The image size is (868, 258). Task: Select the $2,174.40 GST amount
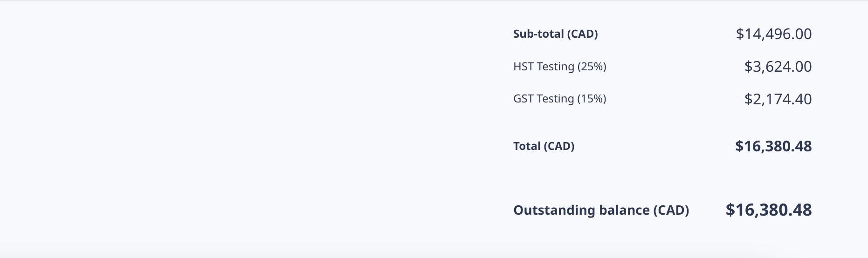coord(778,99)
